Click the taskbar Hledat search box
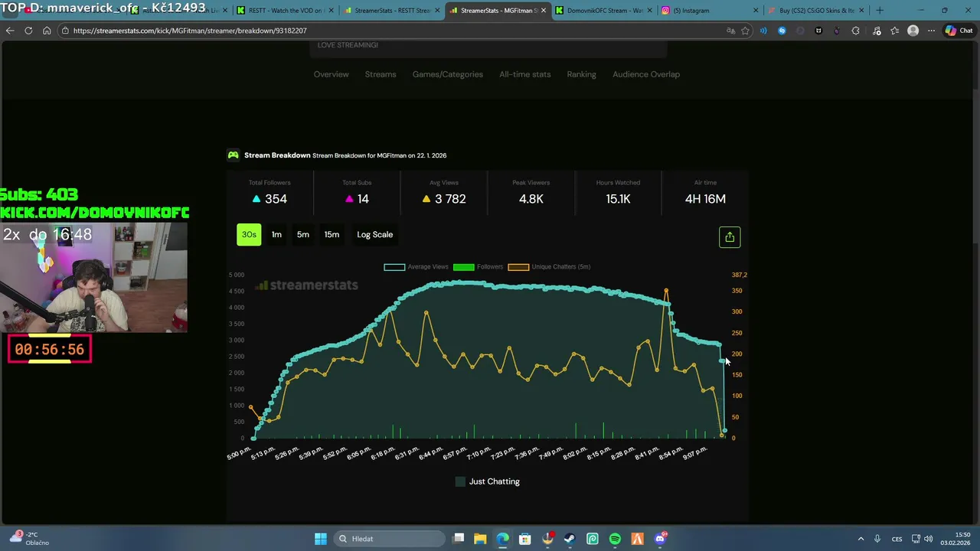 pos(388,539)
